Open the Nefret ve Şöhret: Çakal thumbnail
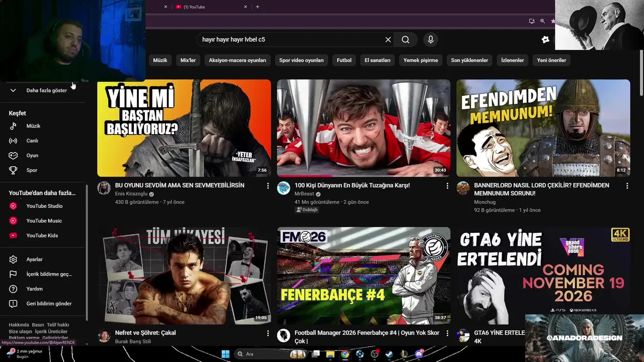644x362 pixels. click(x=184, y=276)
